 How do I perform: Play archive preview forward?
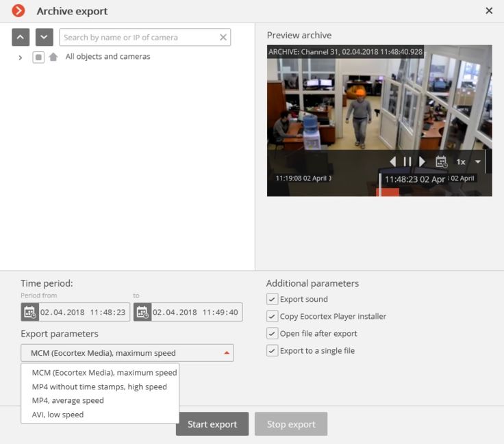coord(422,161)
